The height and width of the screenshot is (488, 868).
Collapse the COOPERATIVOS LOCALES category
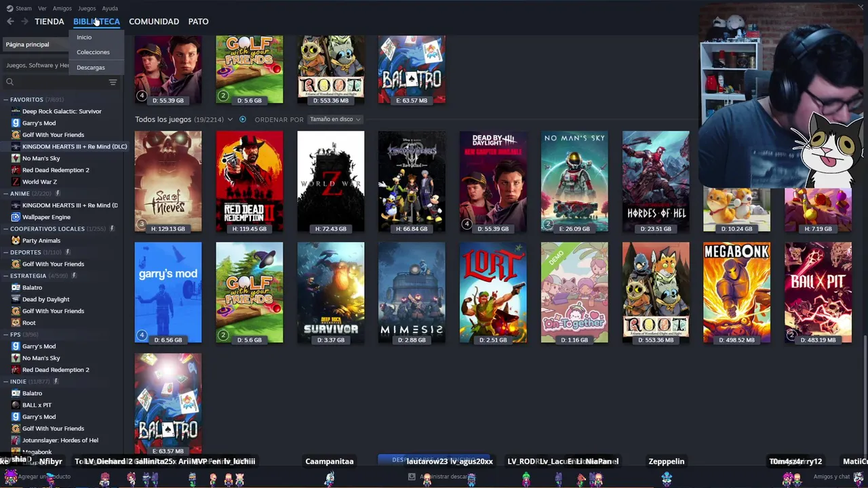(x=5, y=229)
